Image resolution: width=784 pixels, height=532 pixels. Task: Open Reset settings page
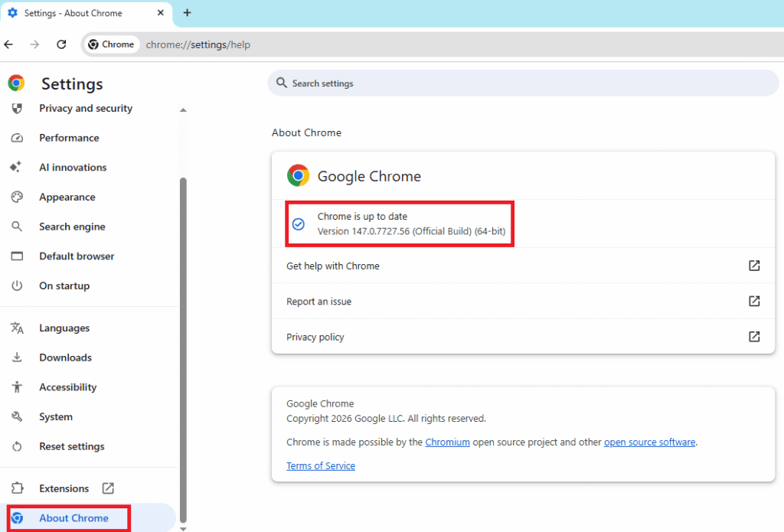[72, 446]
